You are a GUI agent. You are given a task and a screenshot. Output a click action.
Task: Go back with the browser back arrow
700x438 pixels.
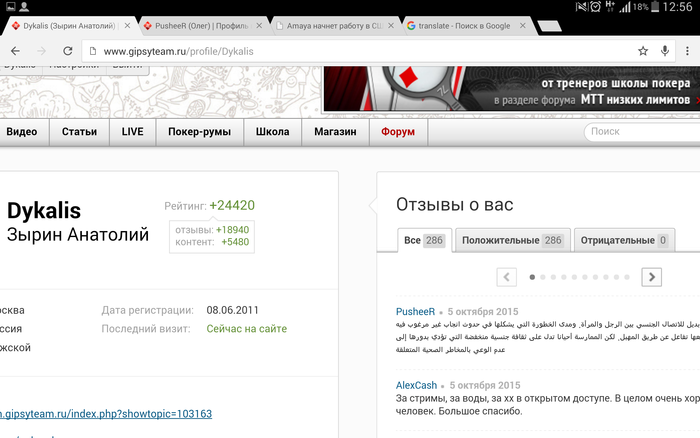coord(15,51)
